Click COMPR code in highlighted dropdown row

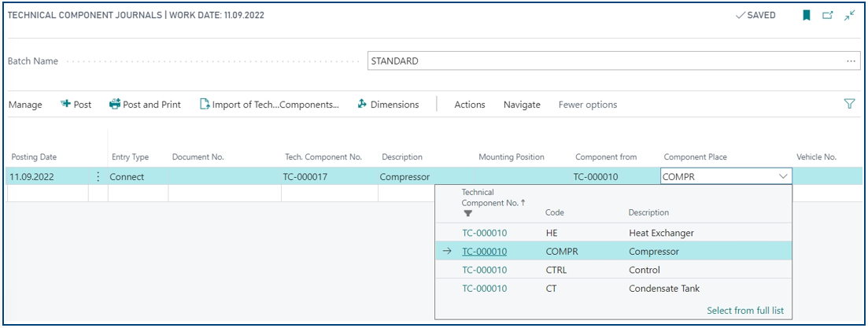click(x=562, y=252)
